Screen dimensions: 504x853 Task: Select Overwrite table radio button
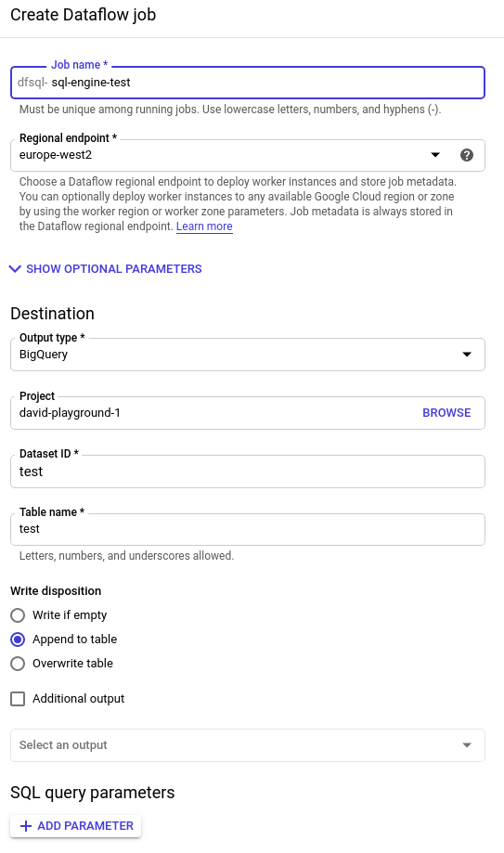pyautogui.click(x=18, y=664)
